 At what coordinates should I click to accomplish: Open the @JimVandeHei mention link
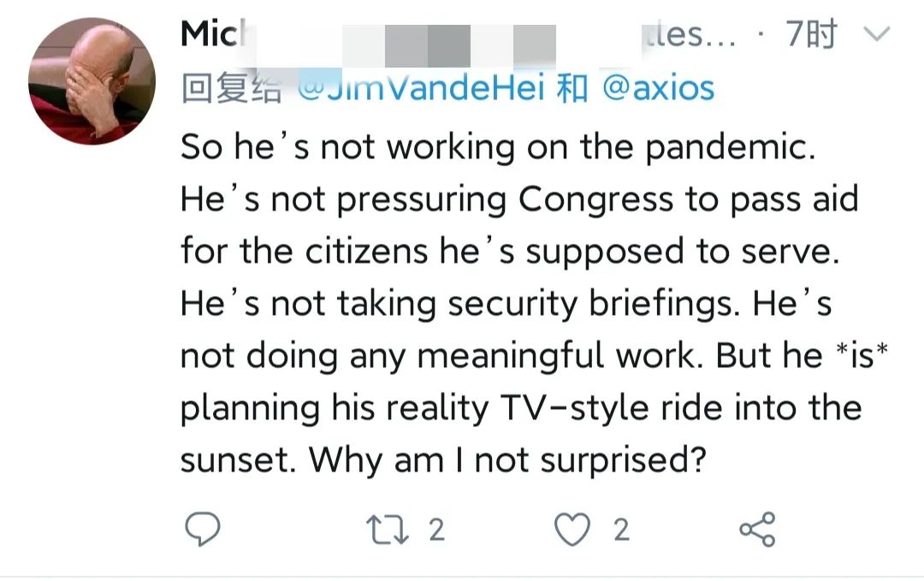(x=421, y=88)
